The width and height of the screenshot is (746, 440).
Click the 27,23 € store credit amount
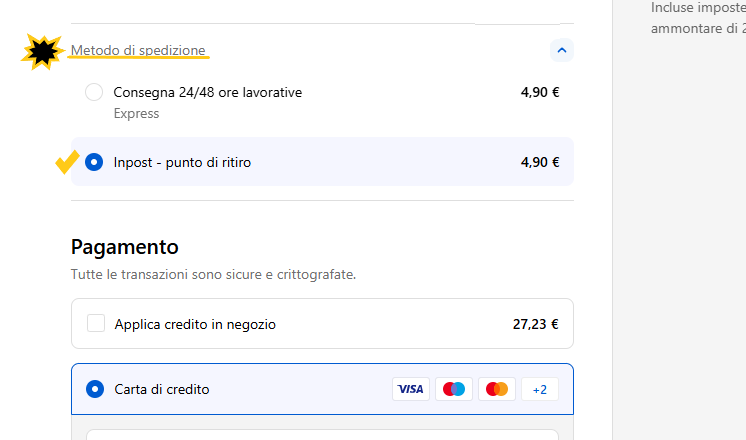tap(535, 324)
